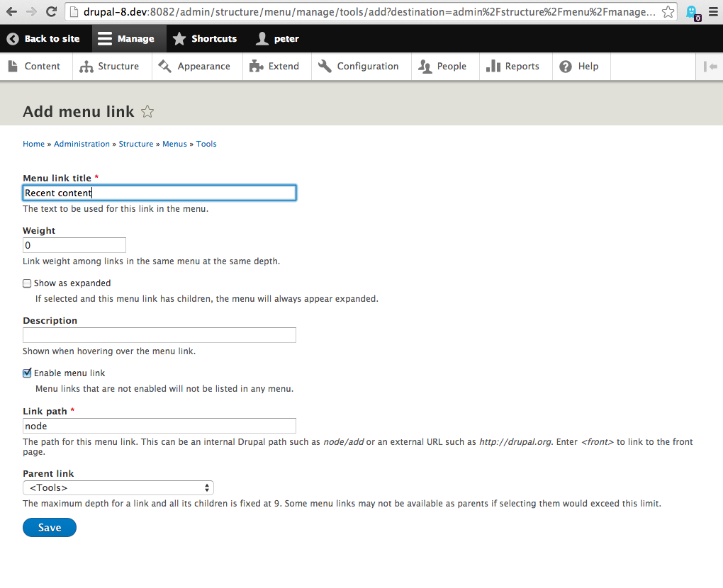Image resolution: width=723 pixels, height=588 pixels.
Task: Click the Manage hamburger icon
Action: click(105, 39)
